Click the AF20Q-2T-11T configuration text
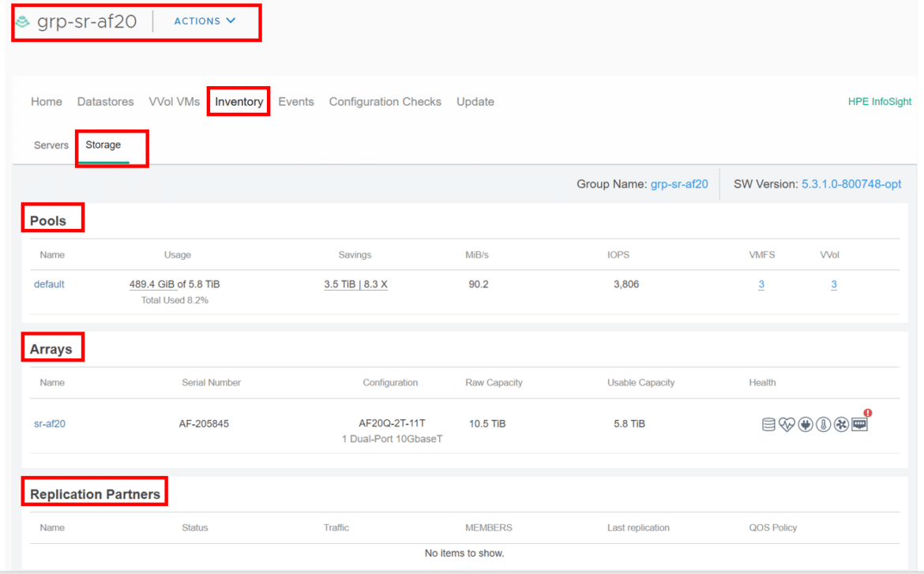Screen dimensions: 924x574 [x=392, y=423]
